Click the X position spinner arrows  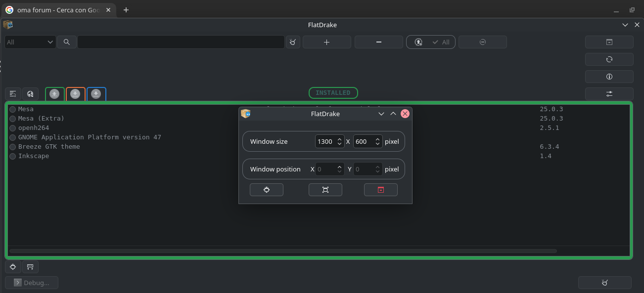point(340,169)
